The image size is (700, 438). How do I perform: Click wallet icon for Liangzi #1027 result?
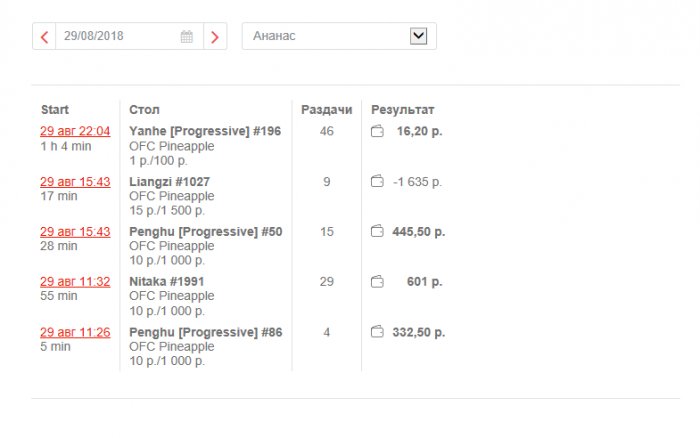tap(377, 181)
